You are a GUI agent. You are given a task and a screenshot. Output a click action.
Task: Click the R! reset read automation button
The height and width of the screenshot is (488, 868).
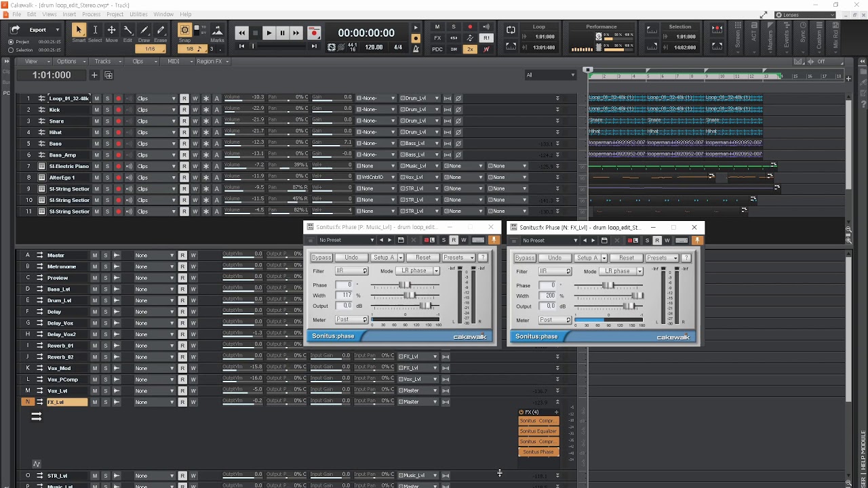(486, 38)
